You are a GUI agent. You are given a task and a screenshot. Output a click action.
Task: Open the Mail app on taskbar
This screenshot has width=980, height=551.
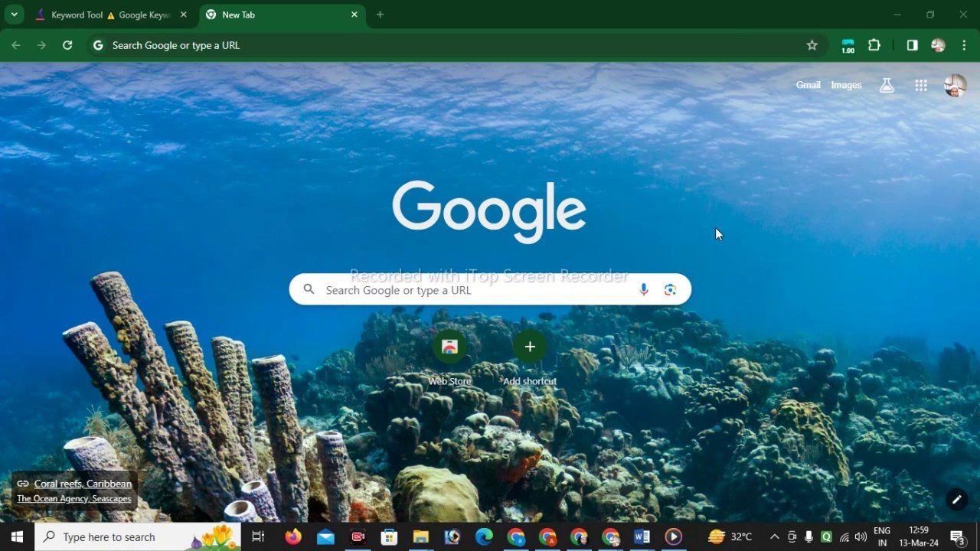[325, 536]
